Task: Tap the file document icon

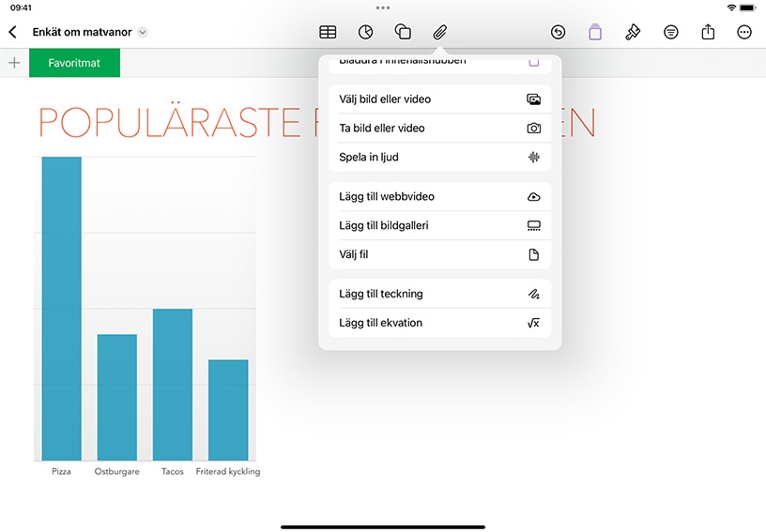Action: (533, 254)
